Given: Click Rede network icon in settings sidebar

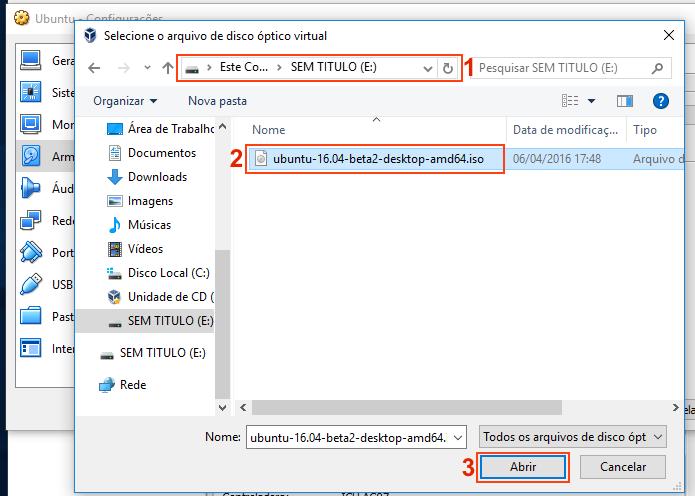Looking at the screenshot, I should click(31, 220).
